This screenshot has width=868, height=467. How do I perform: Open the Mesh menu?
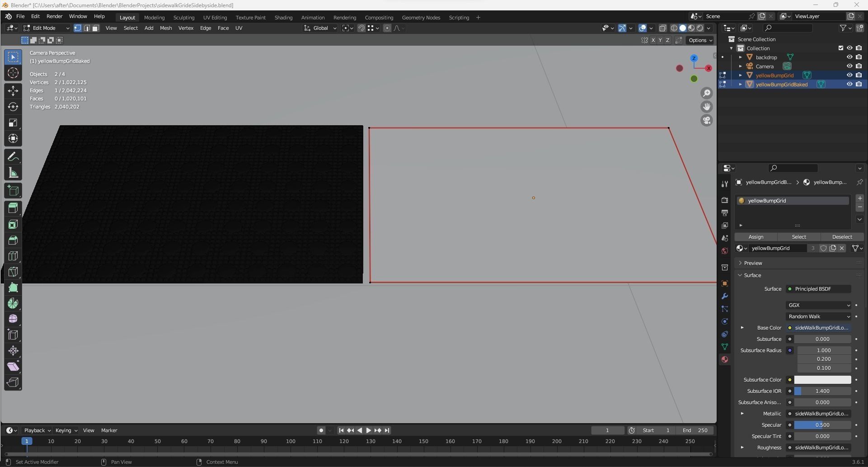click(x=166, y=28)
